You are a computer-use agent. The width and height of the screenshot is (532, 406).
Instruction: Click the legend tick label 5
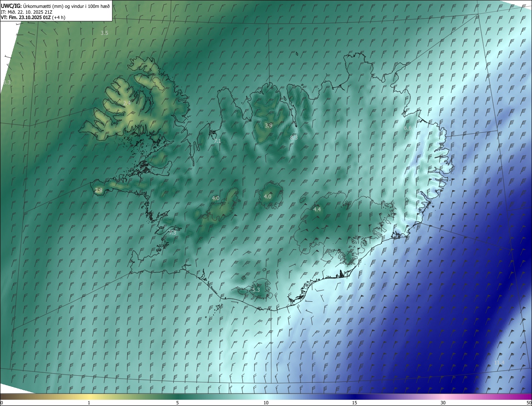click(x=177, y=403)
